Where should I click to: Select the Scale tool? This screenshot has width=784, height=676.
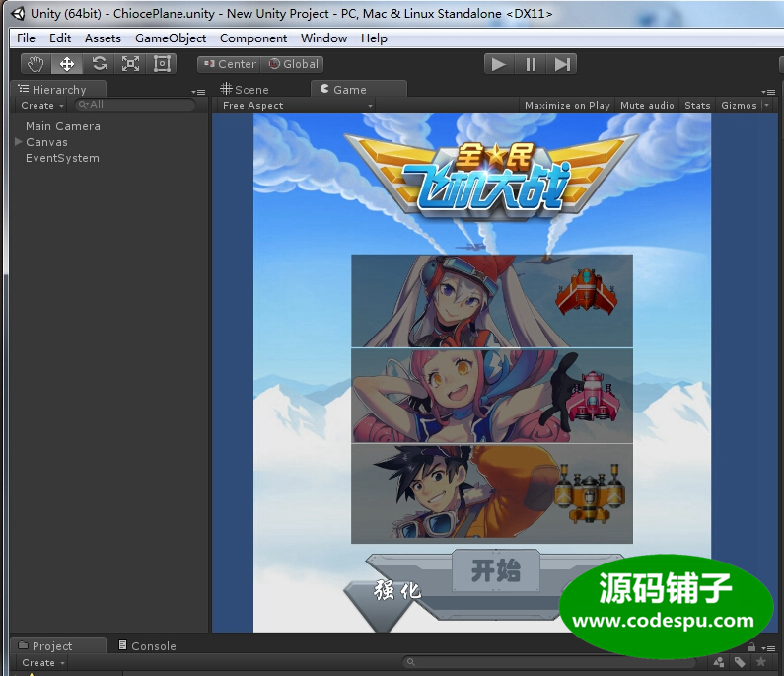pos(130,64)
